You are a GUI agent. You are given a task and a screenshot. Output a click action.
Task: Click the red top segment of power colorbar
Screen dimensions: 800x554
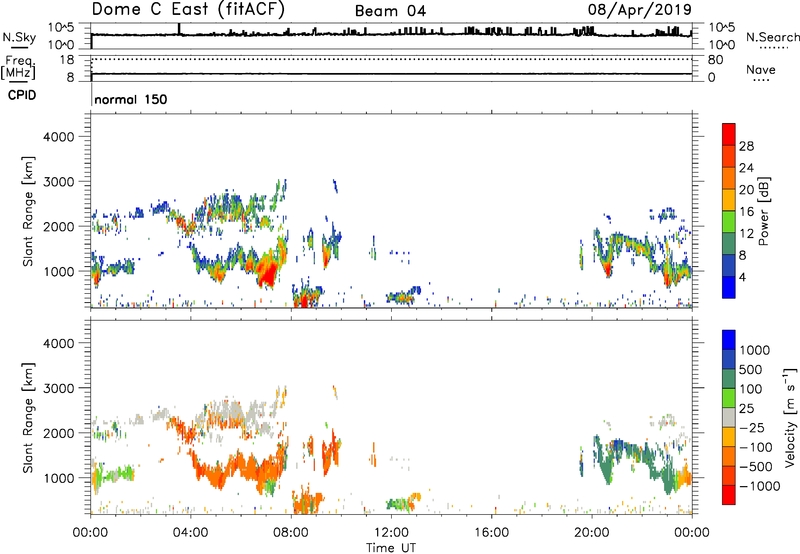(x=729, y=134)
